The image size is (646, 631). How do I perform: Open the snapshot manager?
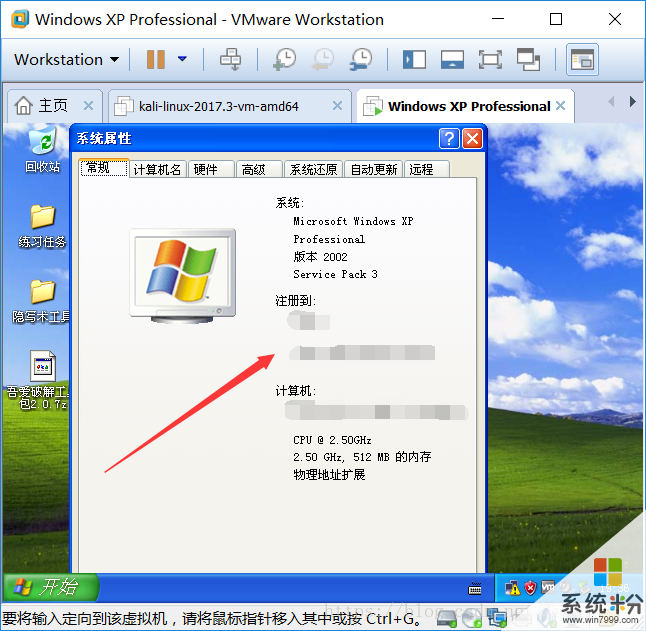360,59
